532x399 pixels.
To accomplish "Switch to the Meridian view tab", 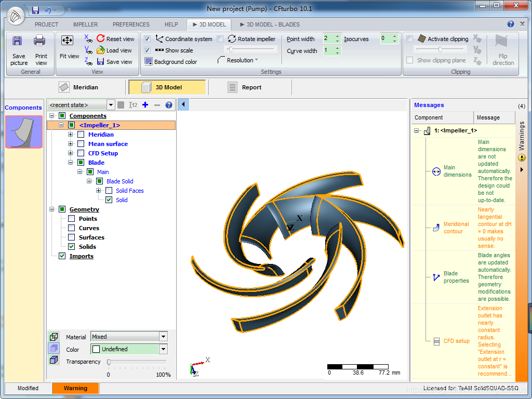I will (x=78, y=87).
